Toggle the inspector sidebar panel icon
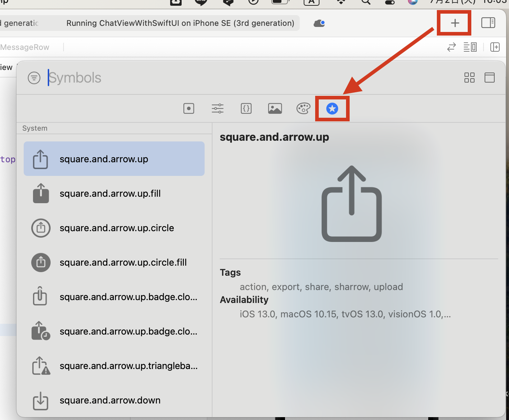 point(488,23)
